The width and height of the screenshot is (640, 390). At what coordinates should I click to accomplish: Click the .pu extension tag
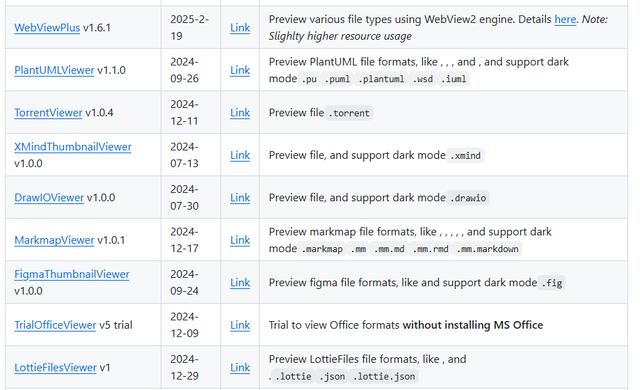pyautogui.click(x=309, y=79)
